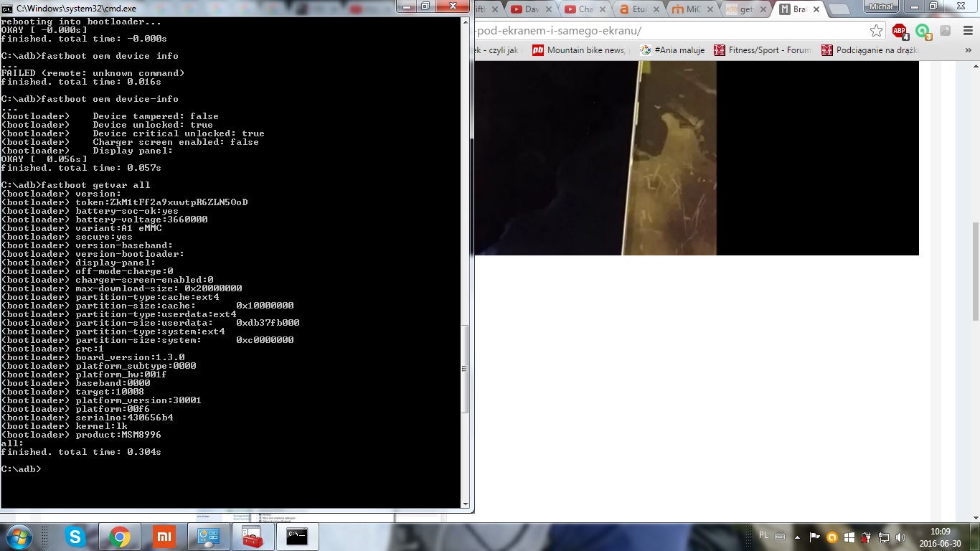Click the Action Center flag tray icon
Image resolution: width=980 pixels, height=551 pixels.
814,537
